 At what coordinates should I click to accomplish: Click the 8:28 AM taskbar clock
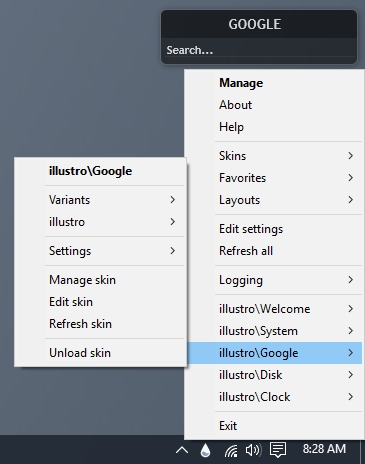[324, 449]
